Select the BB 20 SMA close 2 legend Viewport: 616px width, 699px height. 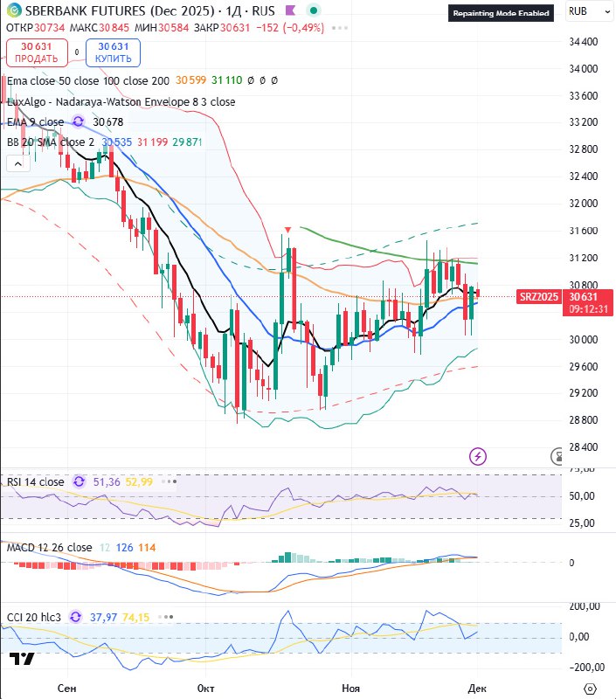[50, 142]
